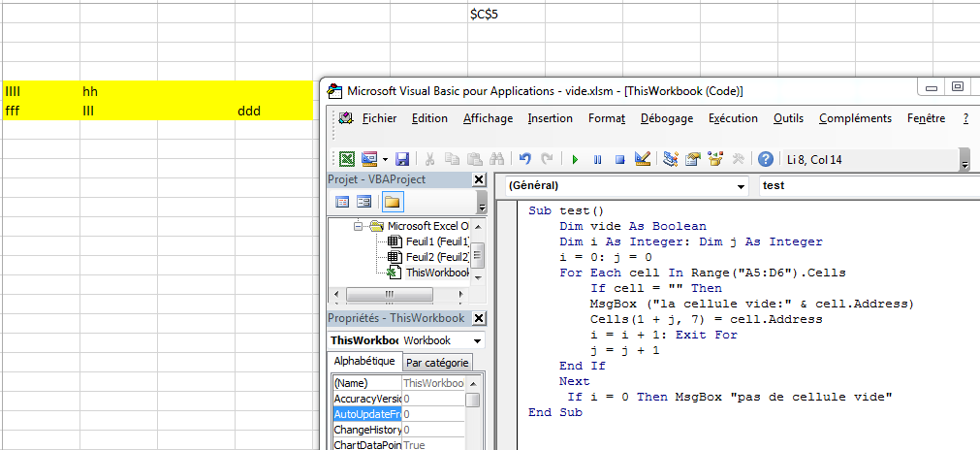The width and height of the screenshot is (980, 450).
Task: Click the Toolbox hammer and wrench icon
Action: (x=738, y=159)
